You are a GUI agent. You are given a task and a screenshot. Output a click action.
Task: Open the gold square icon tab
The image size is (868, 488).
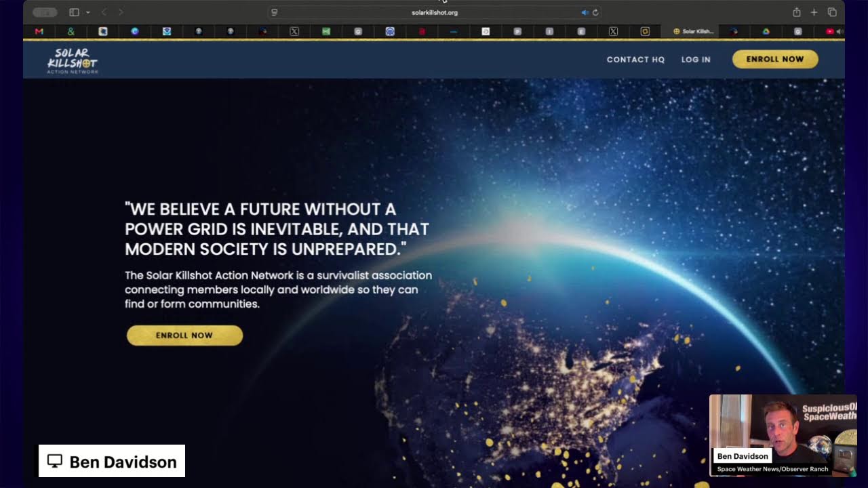point(645,31)
